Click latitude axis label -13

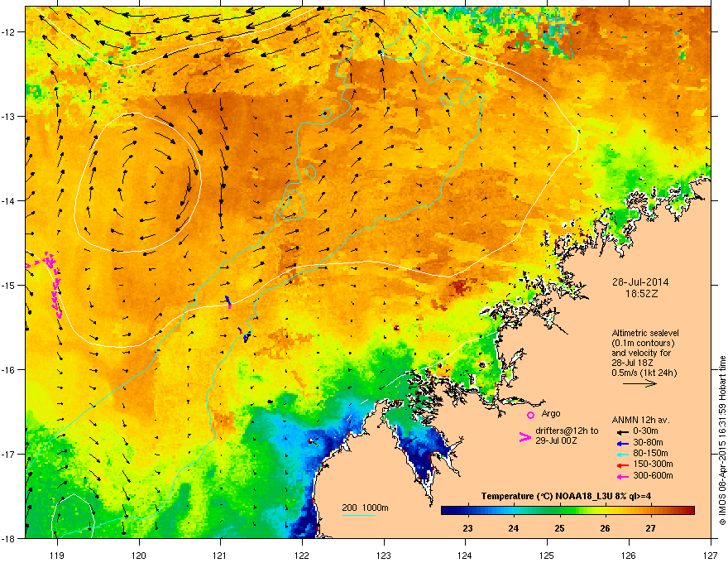click(x=8, y=116)
